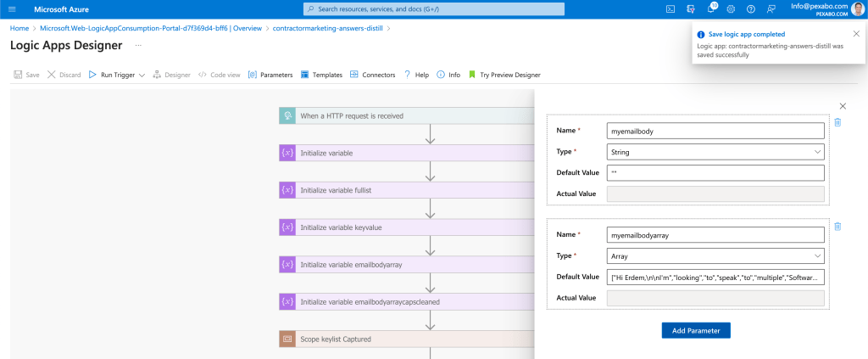
Task: Delete the myemailbody parameter with trash icon
Action: coord(837,122)
